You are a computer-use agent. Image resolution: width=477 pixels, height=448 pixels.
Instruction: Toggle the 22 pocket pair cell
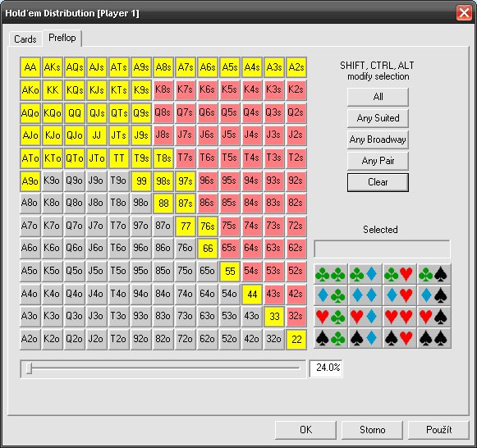(x=296, y=339)
